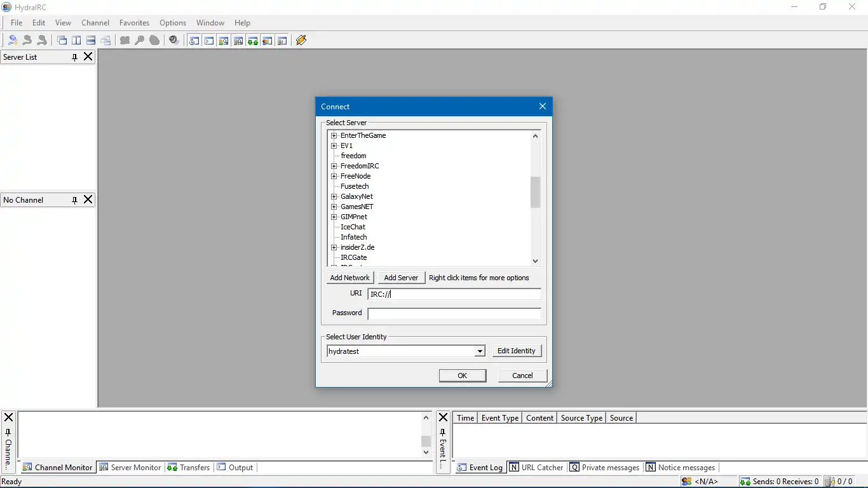The height and width of the screenshot is (488, 868).
Task: Click into the URI input field
Action: (454, 294)
